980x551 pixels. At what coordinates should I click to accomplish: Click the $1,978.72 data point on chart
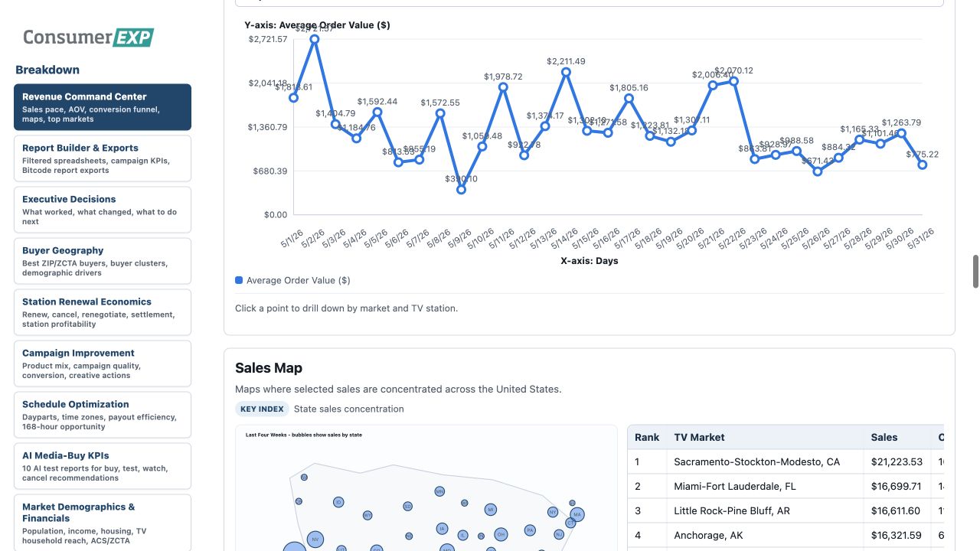click(x=503, y=87)
